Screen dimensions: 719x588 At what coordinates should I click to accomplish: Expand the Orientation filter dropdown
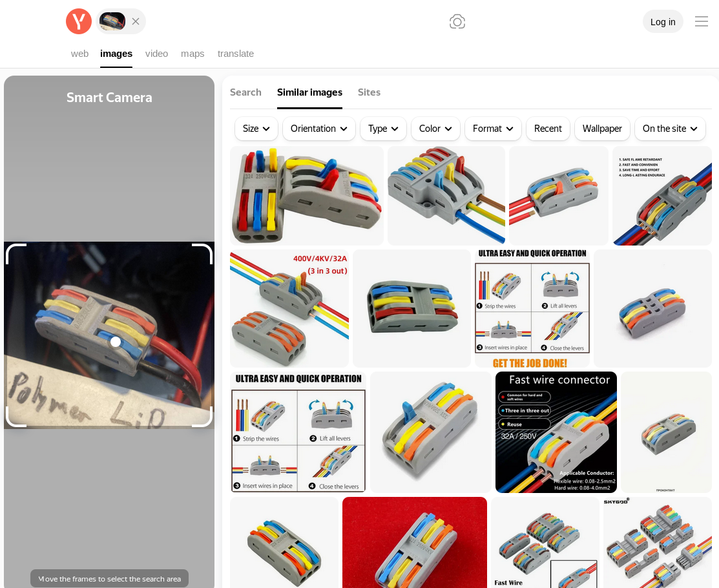[x=319, y=129]
